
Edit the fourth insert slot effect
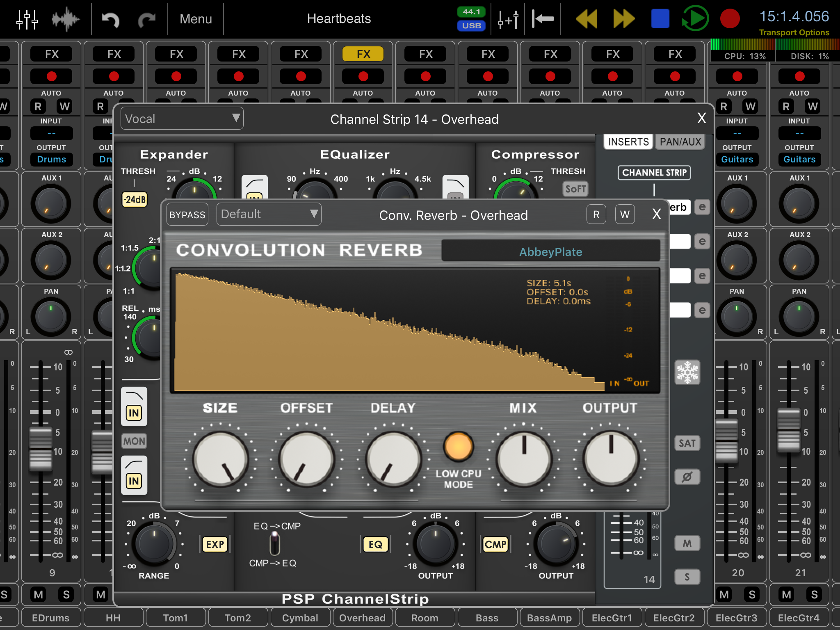[703, 310]
